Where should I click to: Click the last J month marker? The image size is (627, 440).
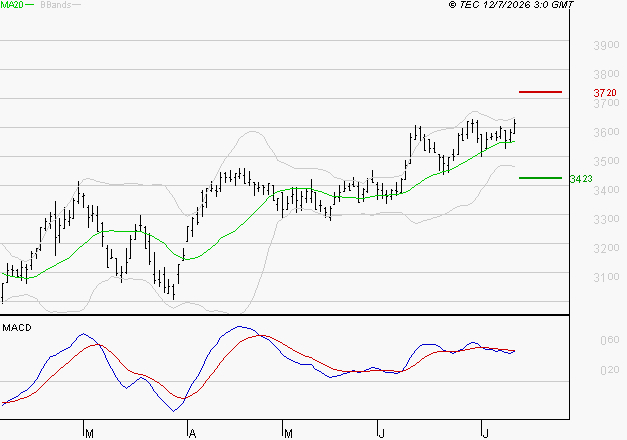click(x=485, y=433)
